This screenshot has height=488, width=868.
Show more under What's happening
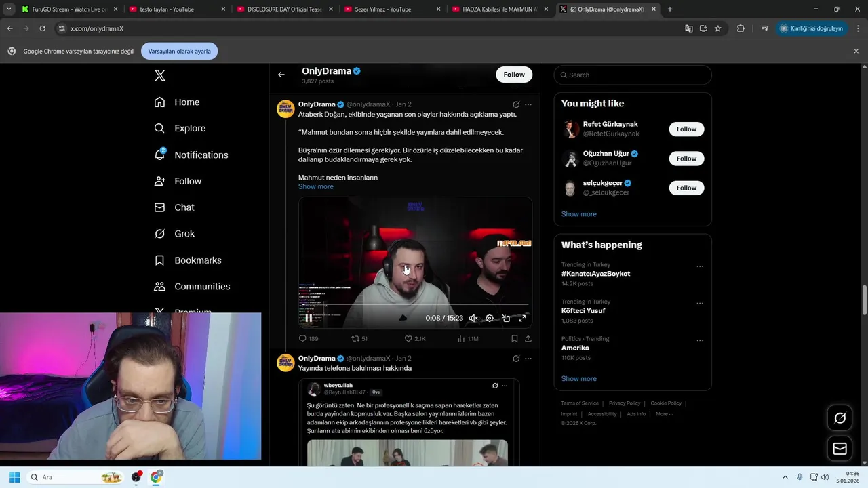[x=578, y=379]
